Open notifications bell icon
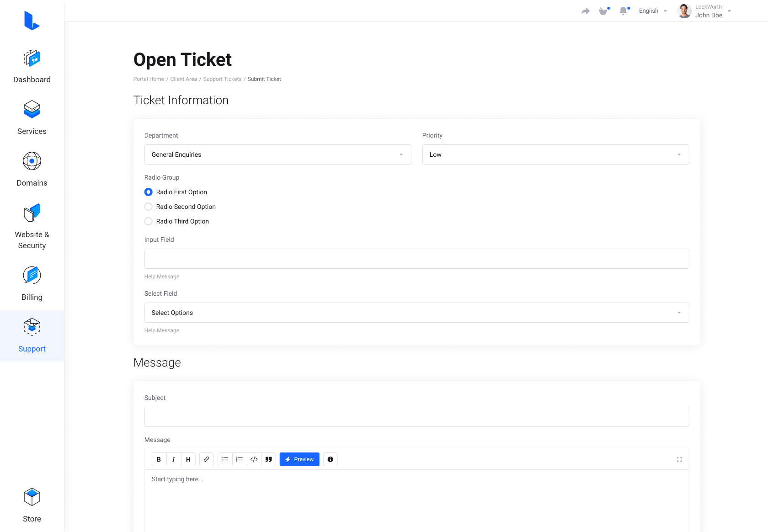The image size is (768, 532). click(624, 11)
